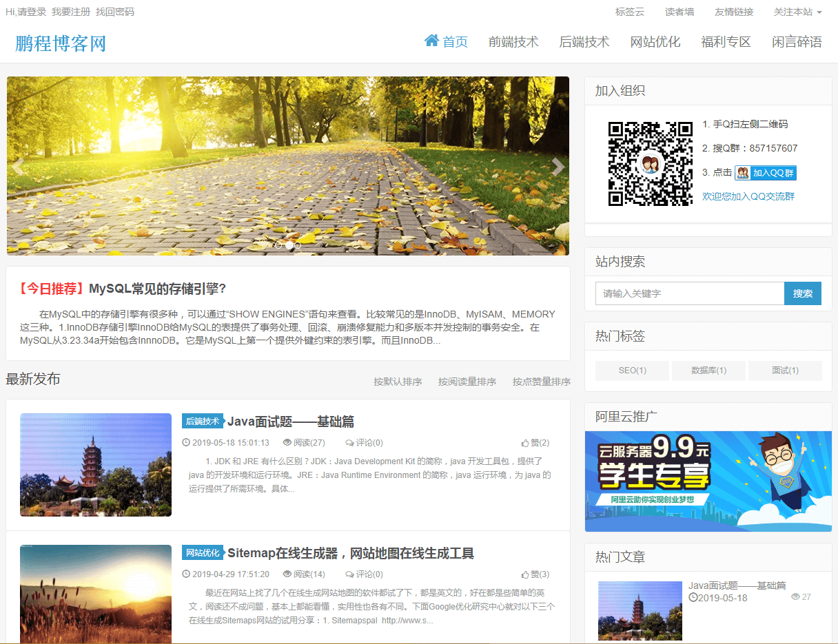Select the first carousel indicator dot

278,245
